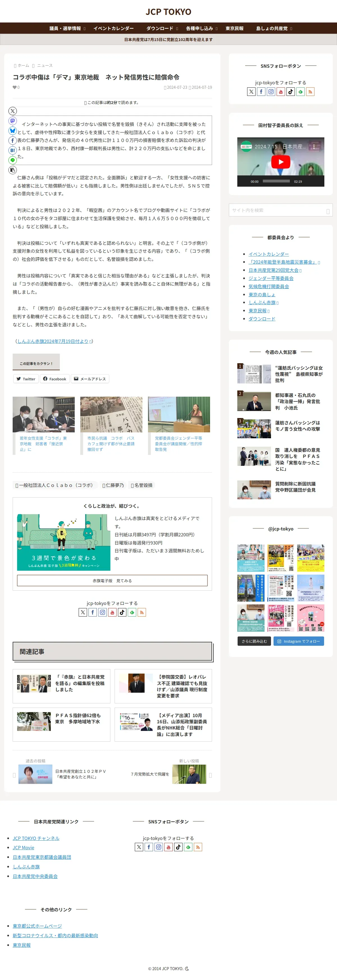Go to ホーム in the breadcrumb

23,66
